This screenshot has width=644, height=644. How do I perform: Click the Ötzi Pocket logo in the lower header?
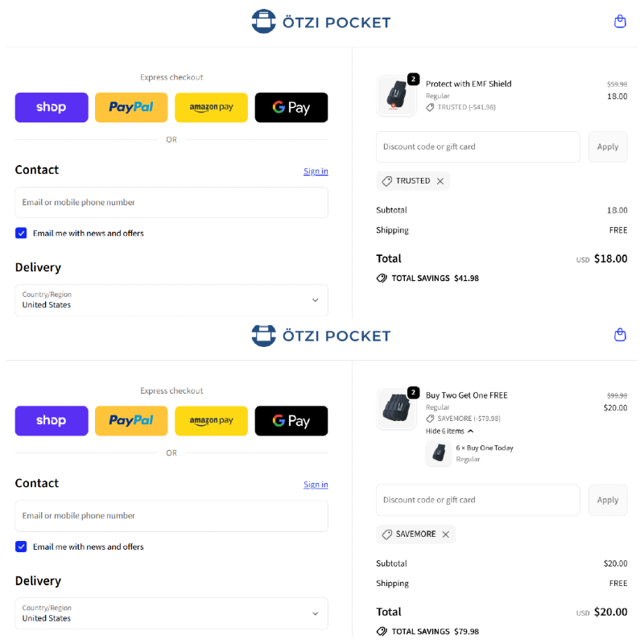321,335
